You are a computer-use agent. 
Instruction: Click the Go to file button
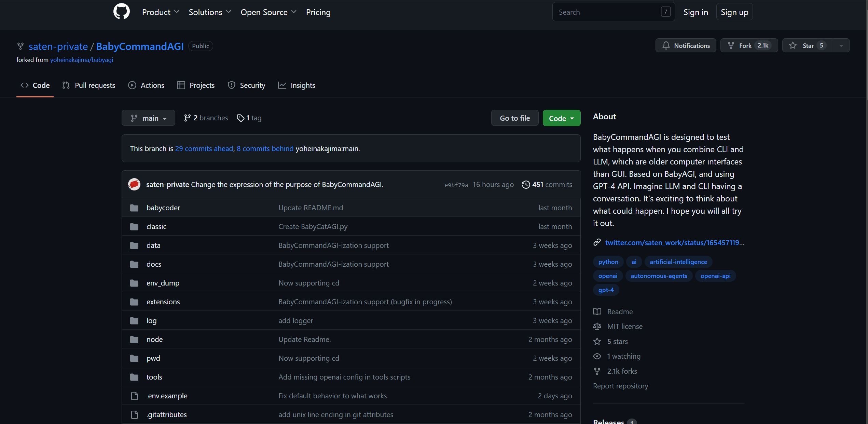[x=514, y=118]
